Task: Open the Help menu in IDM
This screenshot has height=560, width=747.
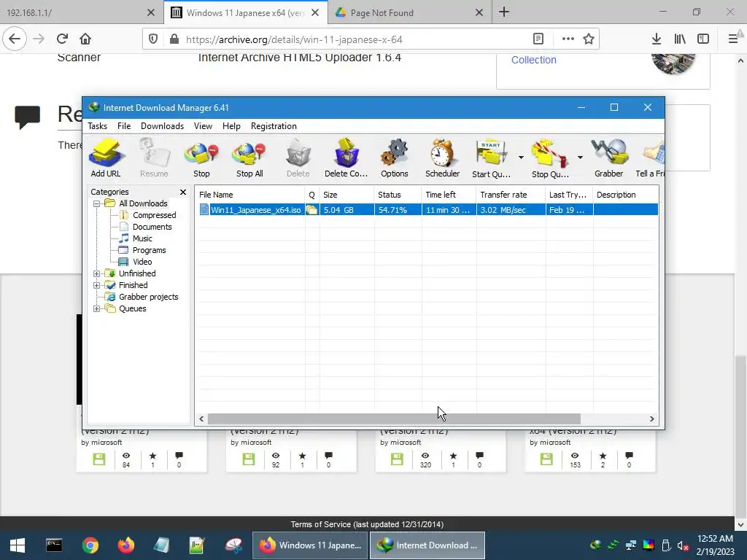Action: tap(231, 126)
